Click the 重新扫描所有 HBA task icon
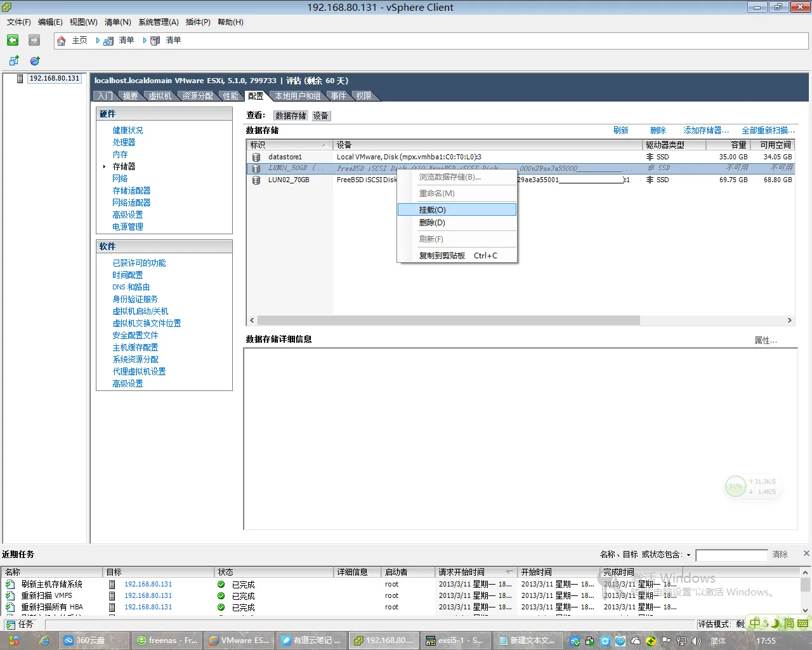 pos(10,607)
